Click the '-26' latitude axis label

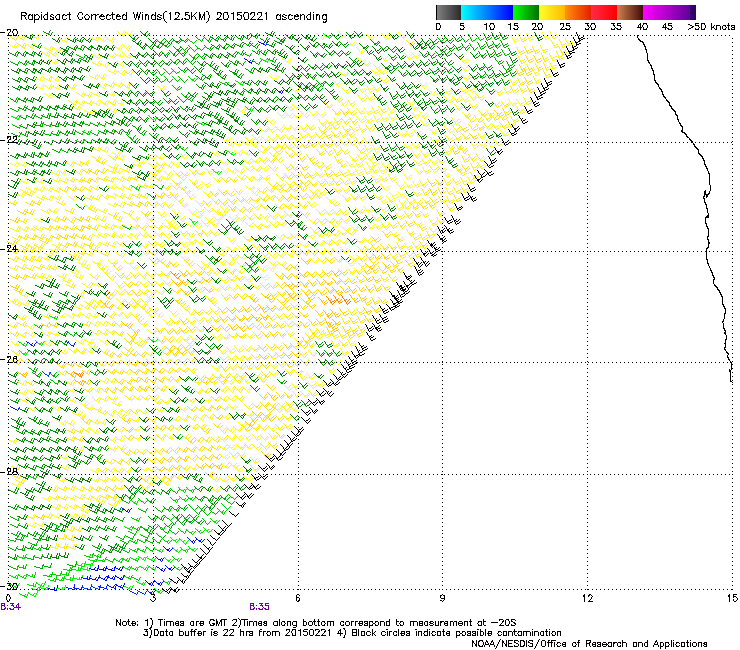[9, 360]
